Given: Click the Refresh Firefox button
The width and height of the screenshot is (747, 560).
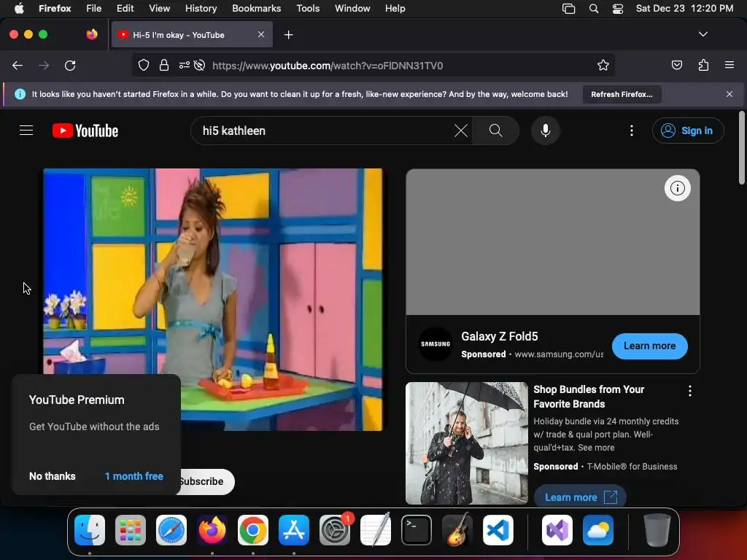Looking at the screenshot, I should [622, 94].
